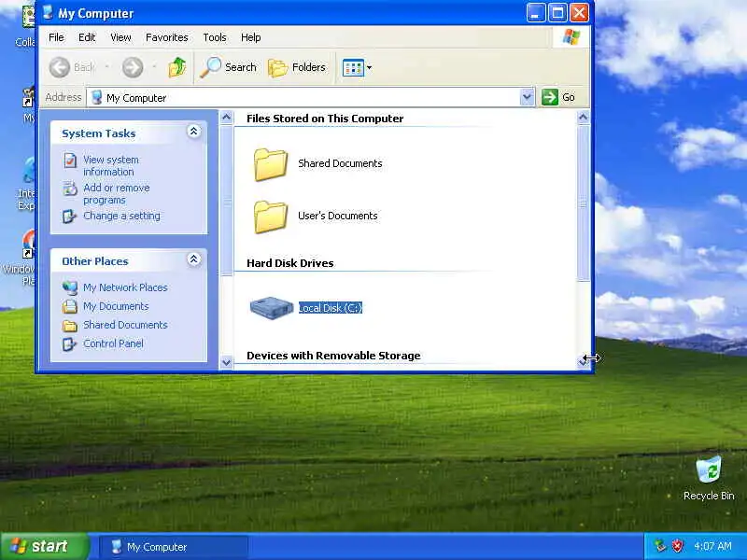
Task: Open the Edit menu
Action: pyautogui.click(x=87, y=37)
